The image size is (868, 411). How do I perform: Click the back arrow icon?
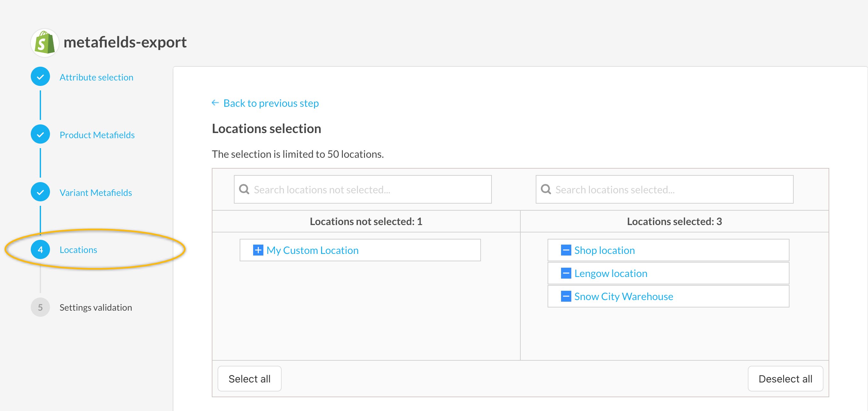click(x=215, y=103)
